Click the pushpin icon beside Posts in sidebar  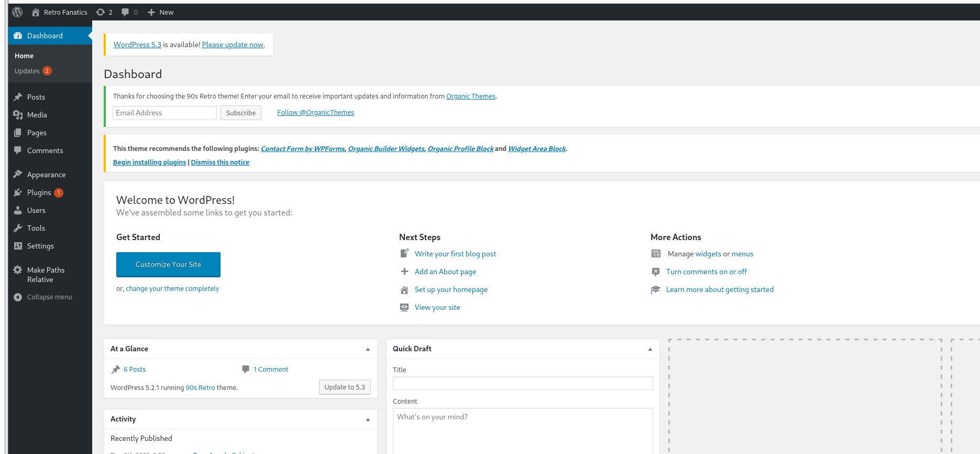[18, 97]
